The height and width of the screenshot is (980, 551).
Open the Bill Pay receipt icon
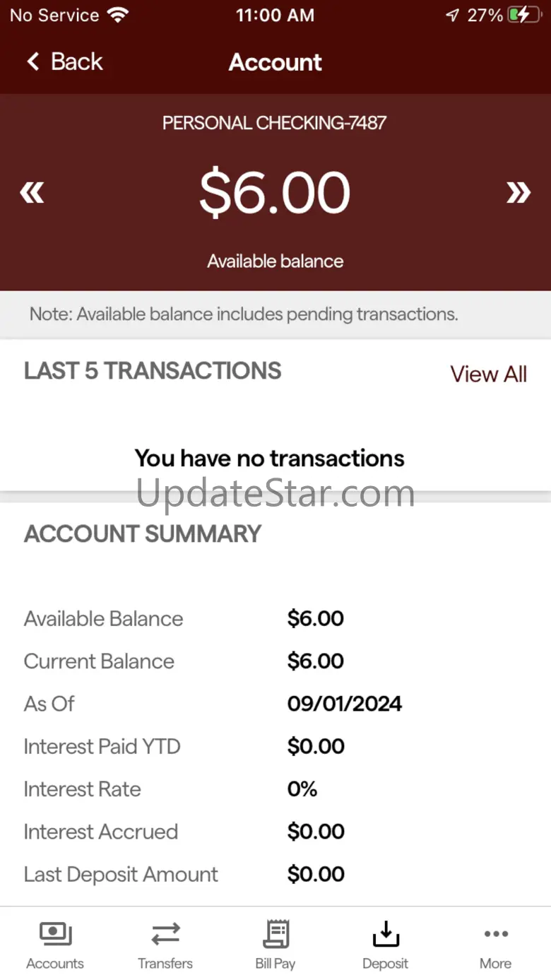[275, 934]
